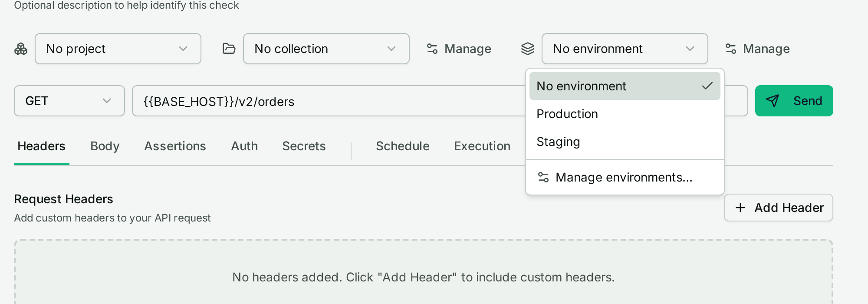
Task: Click Manage next to collection dropdown
Action: [x=459, y=49]
